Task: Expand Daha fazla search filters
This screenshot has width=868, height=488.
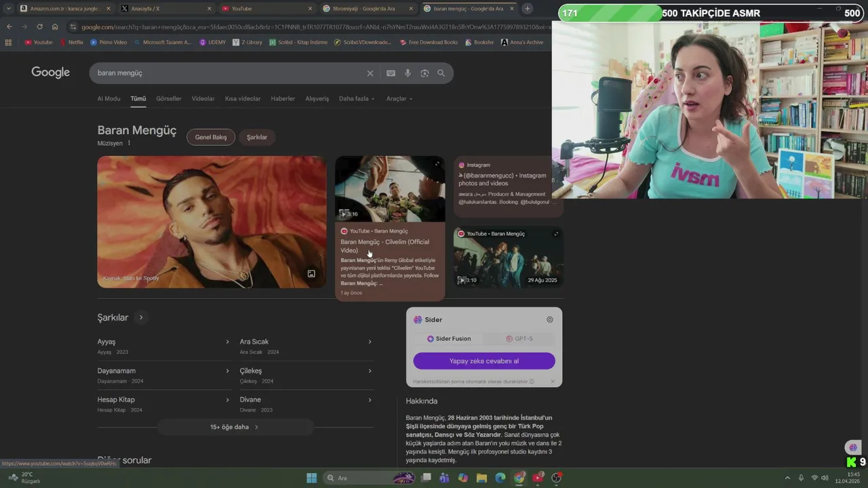Action: point(357,99)
